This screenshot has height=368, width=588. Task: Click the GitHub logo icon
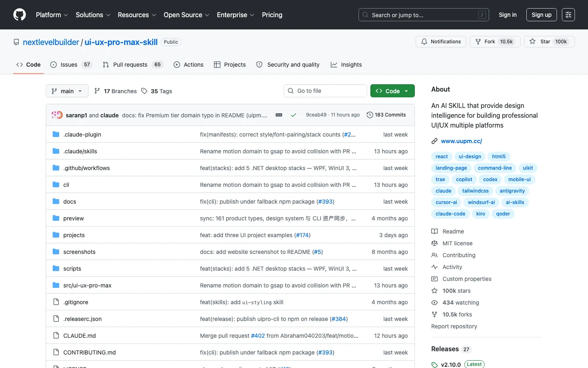pos(20,15)
